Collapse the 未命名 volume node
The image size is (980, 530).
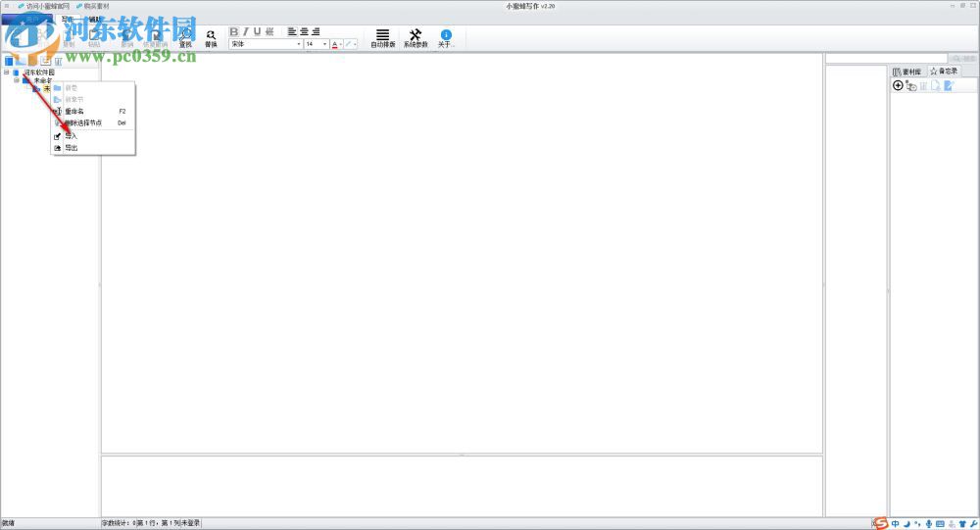coord(17,80)
